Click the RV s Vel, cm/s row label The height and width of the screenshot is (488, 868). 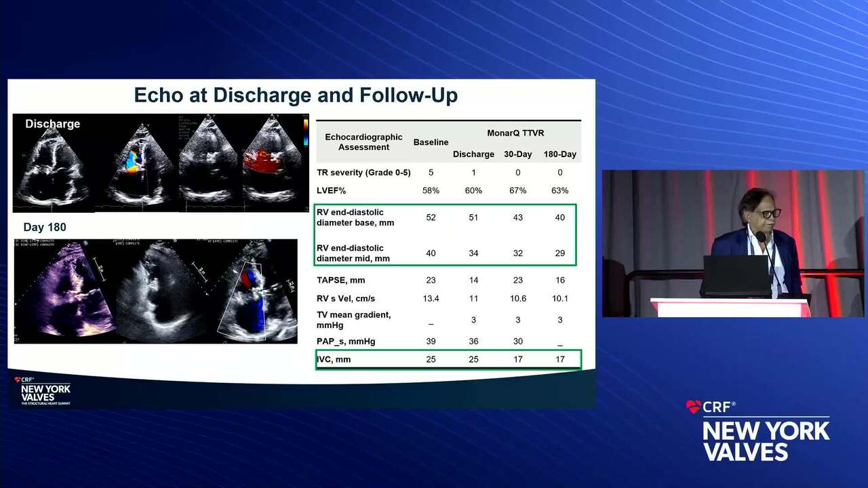[346, 298]
